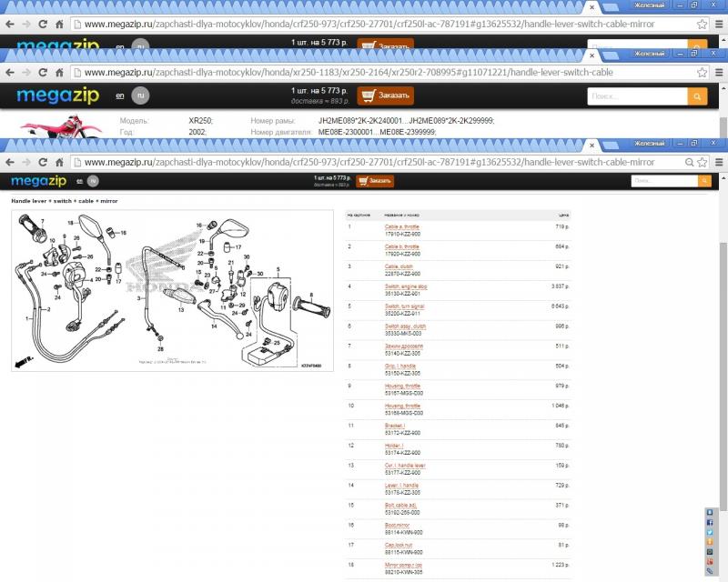Open the 'Bracket, l' part link

coord(395,426)
